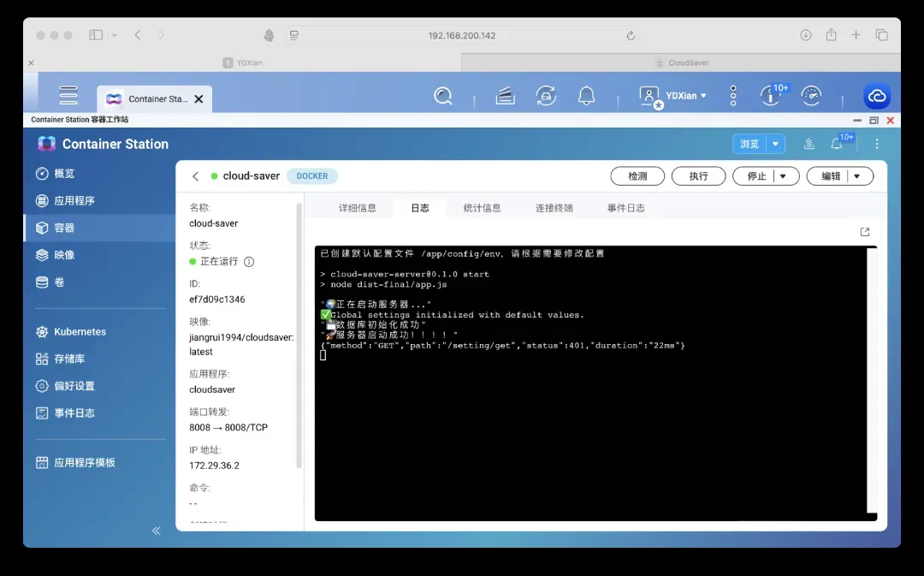Click the QNAP search magnifier icon

(442, 96)
